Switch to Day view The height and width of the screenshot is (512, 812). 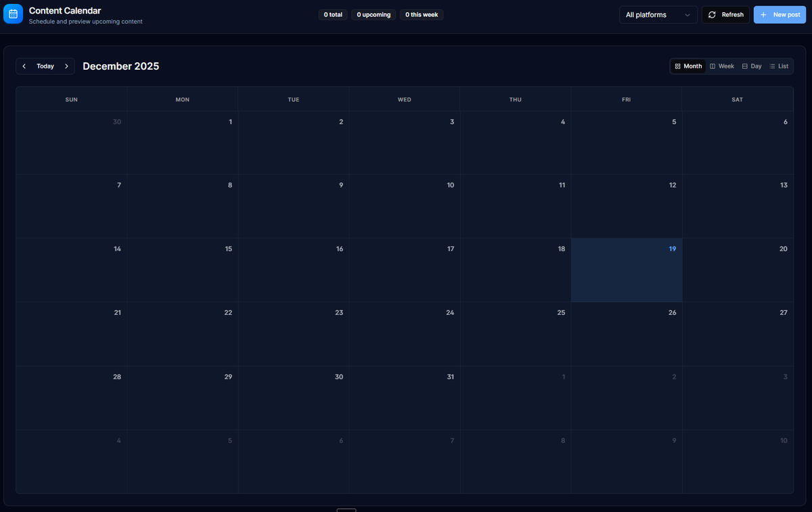(752, 66)
